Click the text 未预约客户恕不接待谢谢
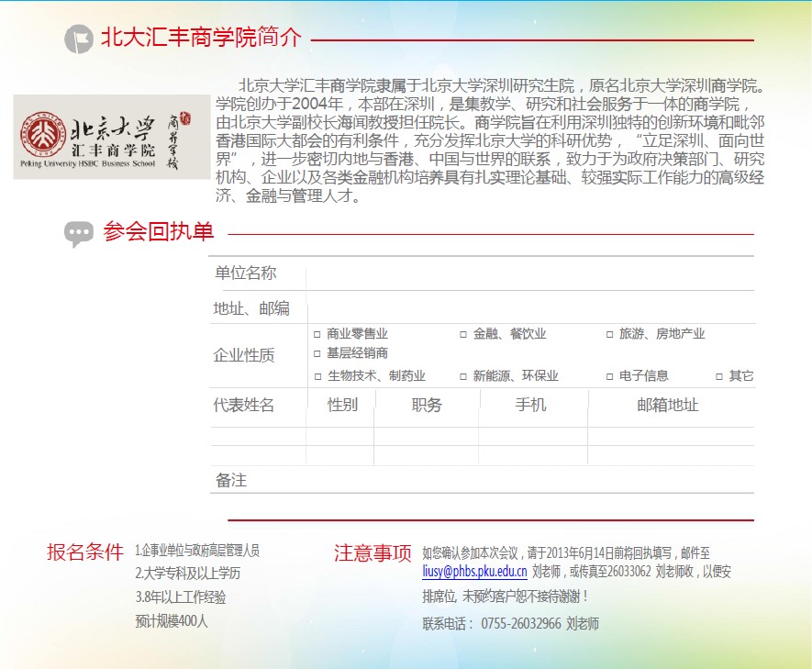The width and height of the screenshot is (812, 669). coord(522,597)
